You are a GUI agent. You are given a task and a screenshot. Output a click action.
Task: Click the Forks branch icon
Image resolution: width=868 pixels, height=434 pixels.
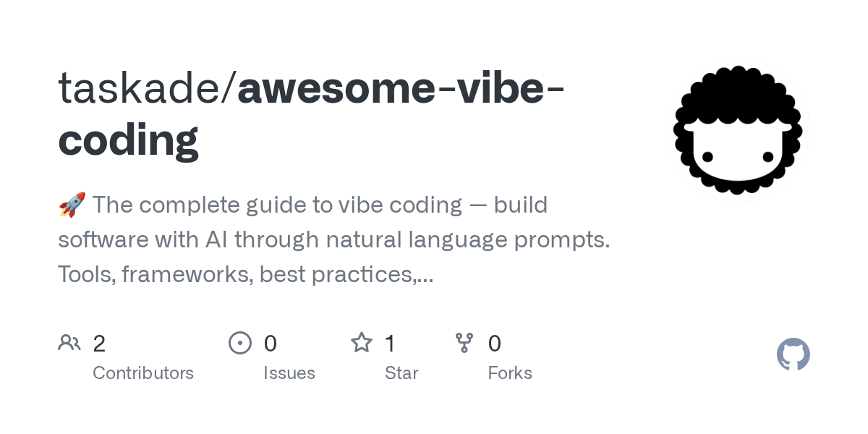(464, 343)
